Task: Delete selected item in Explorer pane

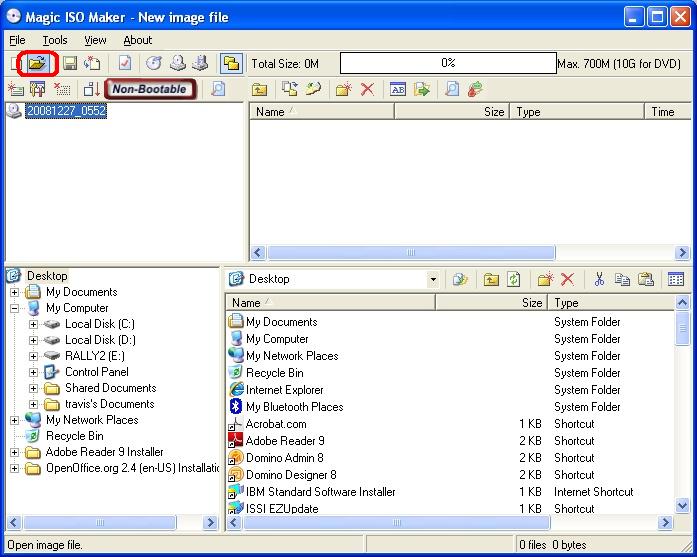Action: pyautogui.click(x=567, y=280)
